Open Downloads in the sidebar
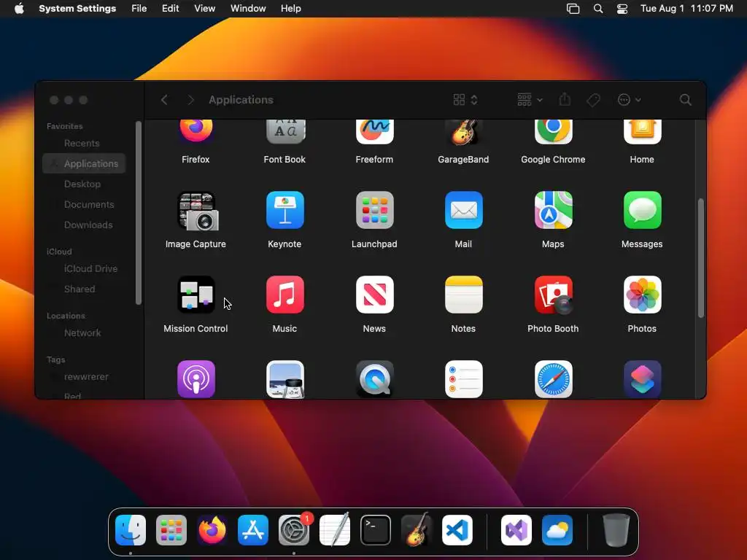The width and height of the screenshot is (747, 560). tap(88, 225)
